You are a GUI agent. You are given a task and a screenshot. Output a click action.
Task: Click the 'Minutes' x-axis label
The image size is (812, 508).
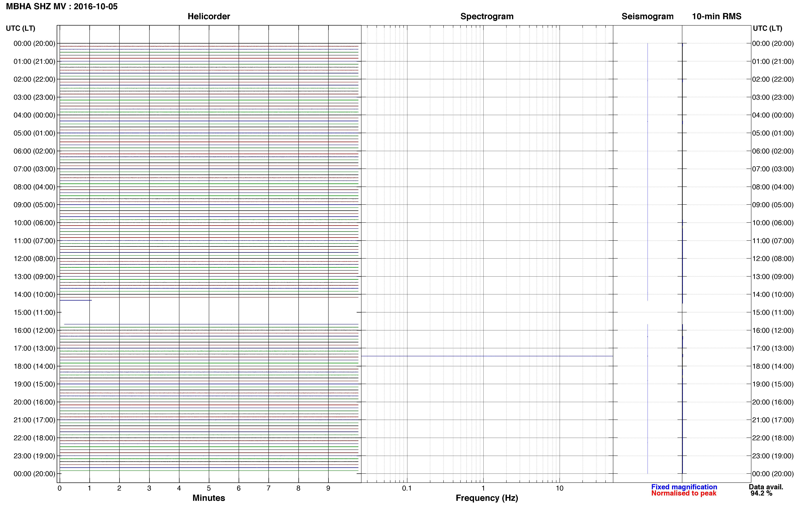(x=208, y=498)
